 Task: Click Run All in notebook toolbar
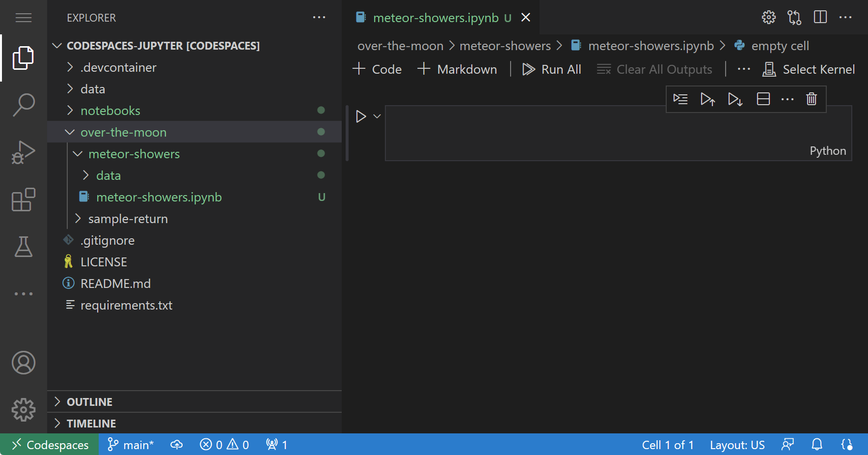pyautogui.click(x=552, y=69)
